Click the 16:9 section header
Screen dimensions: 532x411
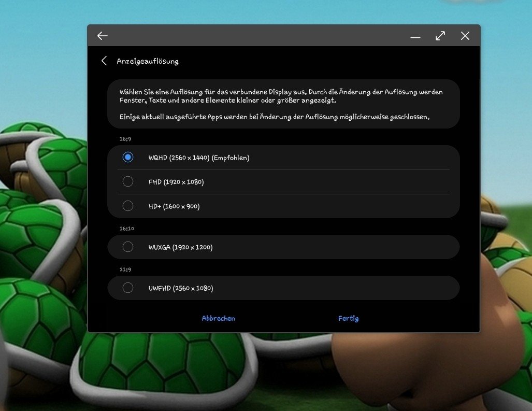coord(125,139)
